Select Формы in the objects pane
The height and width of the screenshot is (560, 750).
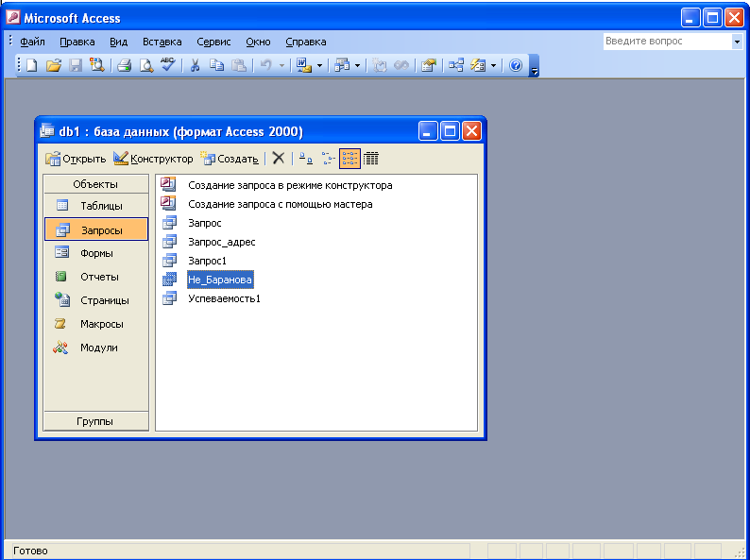click(95, 253)
